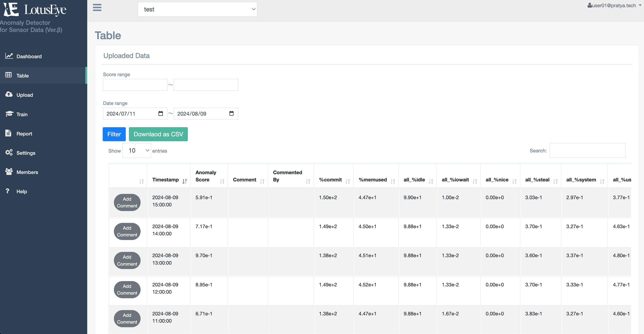This screenshot has width=644, height=334.
Task: Click the Upload cloud icon
Action: click(9, 94)
